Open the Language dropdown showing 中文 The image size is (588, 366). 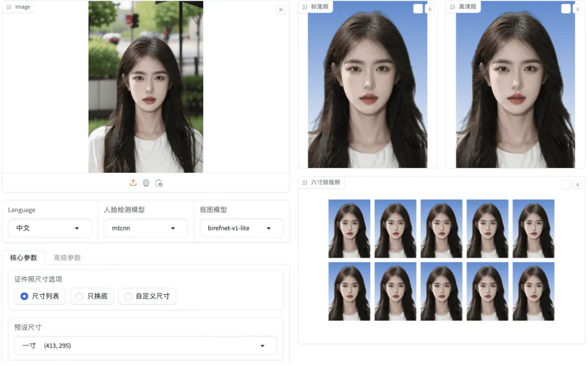50,228
